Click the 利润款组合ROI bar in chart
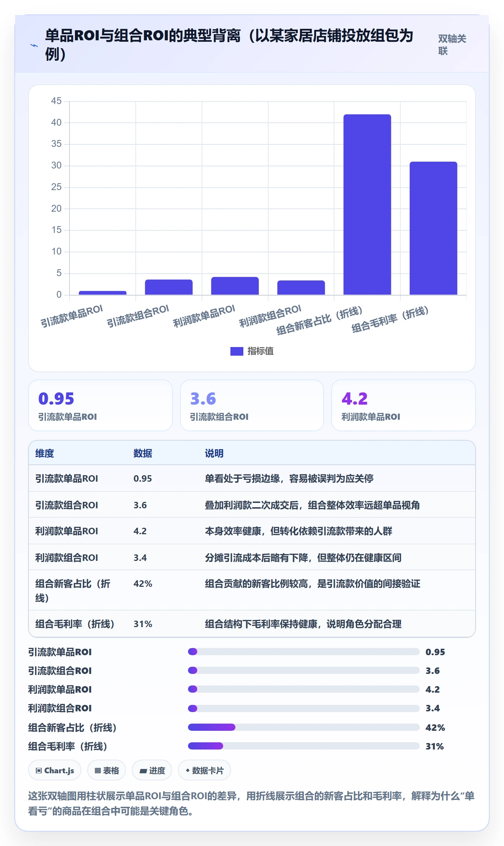Viewport: 504px width, 846px height. [x=301, y=288]
